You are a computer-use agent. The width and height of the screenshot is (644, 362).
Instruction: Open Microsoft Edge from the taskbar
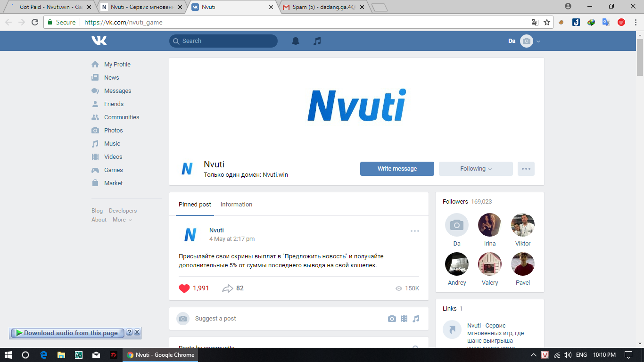(43, 355)
